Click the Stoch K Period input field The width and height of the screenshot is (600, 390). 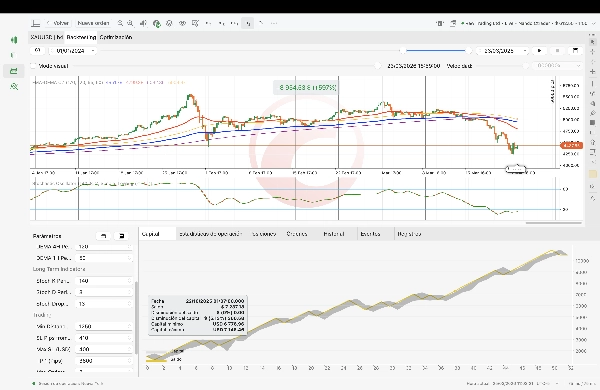click(104, 281)
